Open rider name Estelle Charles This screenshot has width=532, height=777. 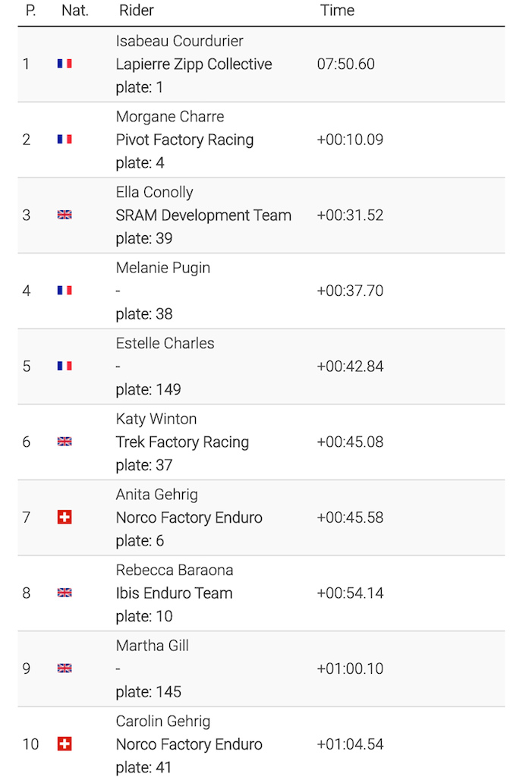165,344
